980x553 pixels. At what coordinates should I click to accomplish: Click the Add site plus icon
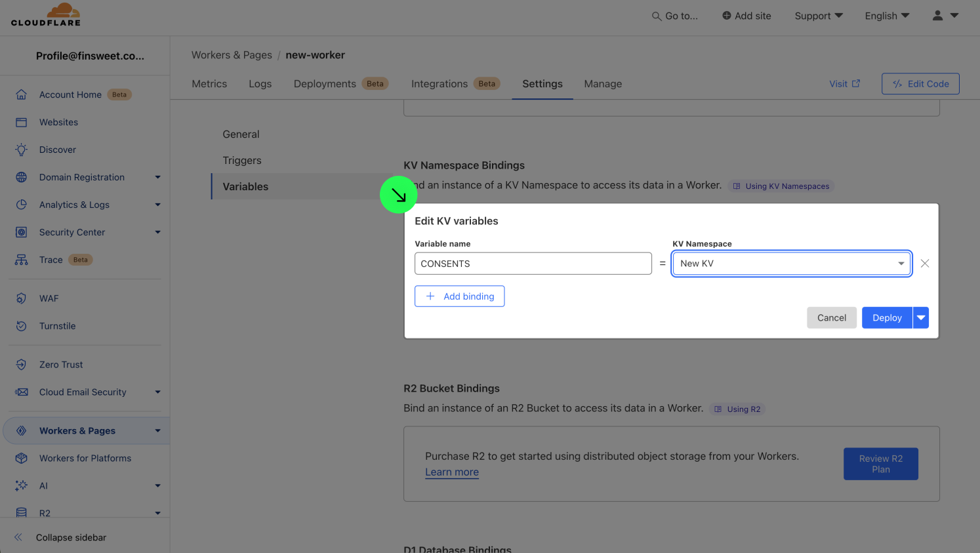726,15
